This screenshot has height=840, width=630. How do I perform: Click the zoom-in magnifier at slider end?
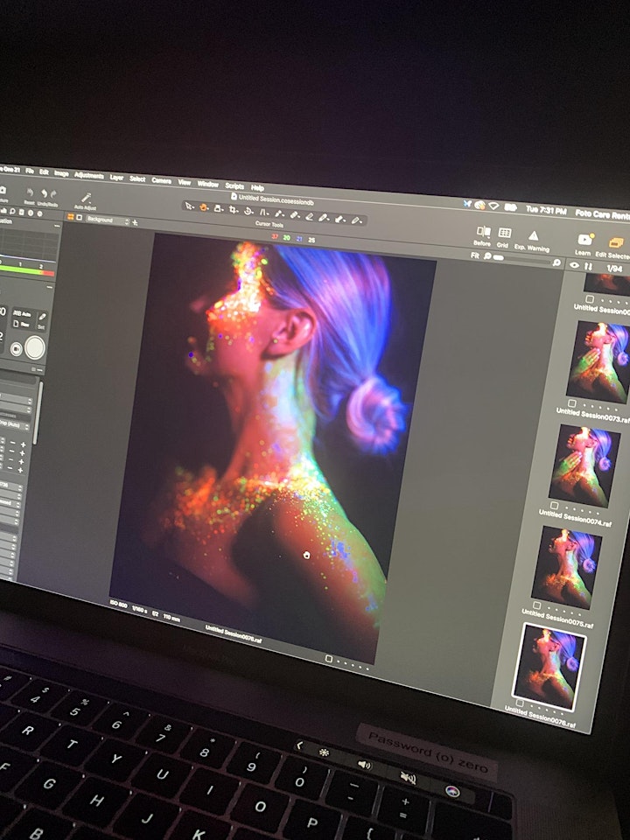pyautogui.click(x=556, y=262)
